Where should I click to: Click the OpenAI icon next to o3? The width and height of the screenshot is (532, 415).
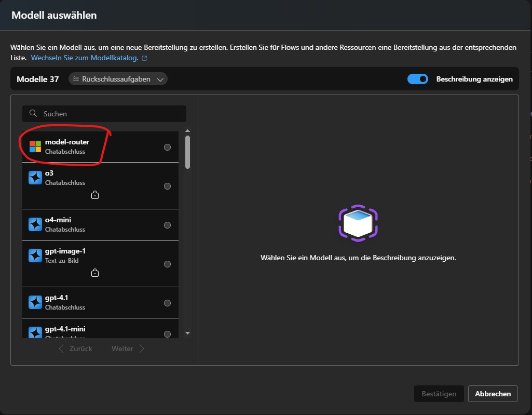pos(35,178)
